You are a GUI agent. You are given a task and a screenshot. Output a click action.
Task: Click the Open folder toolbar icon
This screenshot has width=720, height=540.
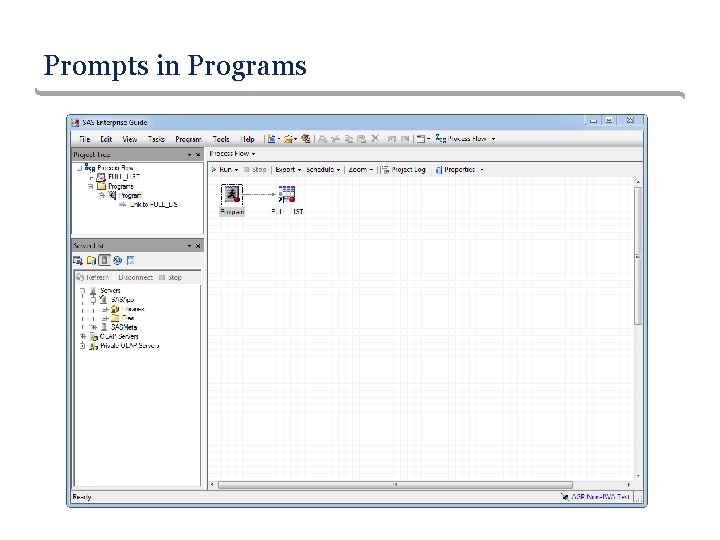tap(288, 139)
